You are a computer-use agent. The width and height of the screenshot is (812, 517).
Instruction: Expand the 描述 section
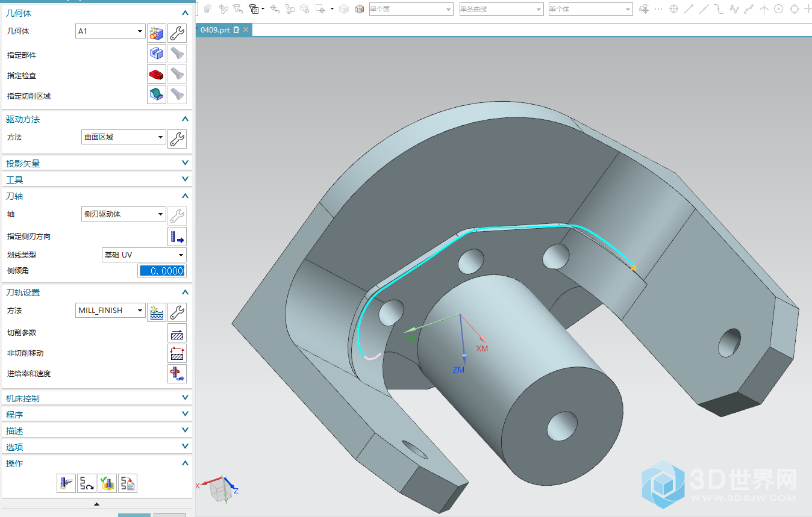pyautogui.click(x=185, y=430)
